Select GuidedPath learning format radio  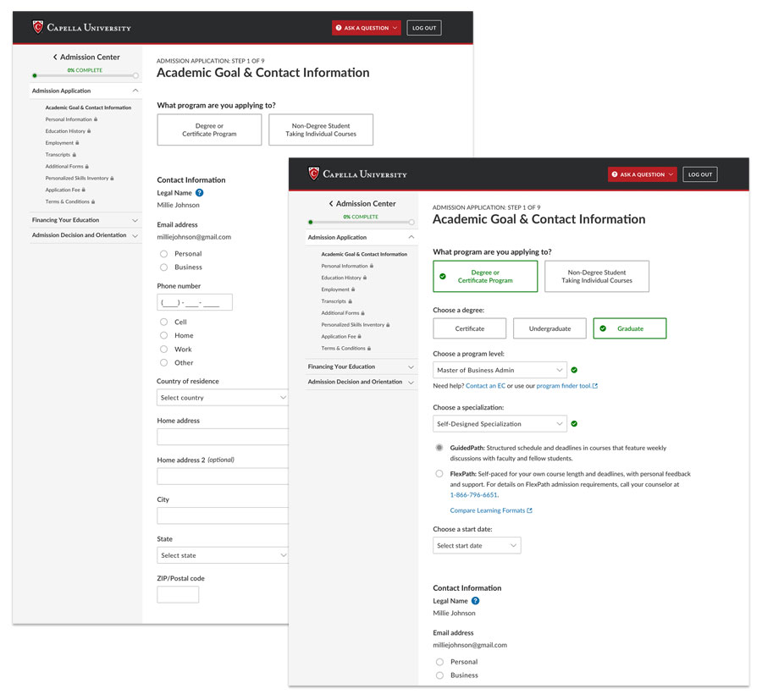[439, 448]
